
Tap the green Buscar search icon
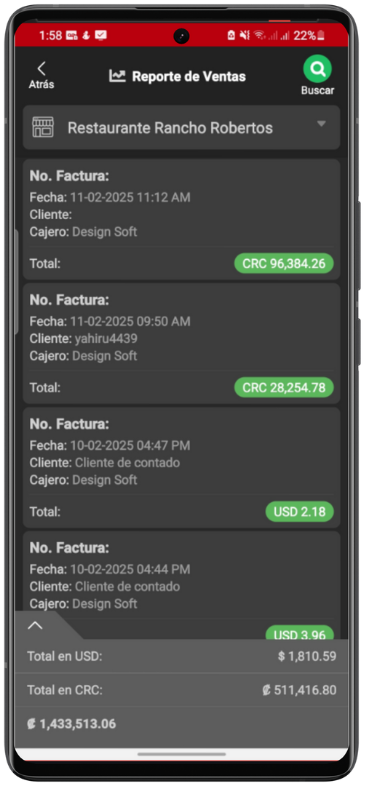point(317,69)
